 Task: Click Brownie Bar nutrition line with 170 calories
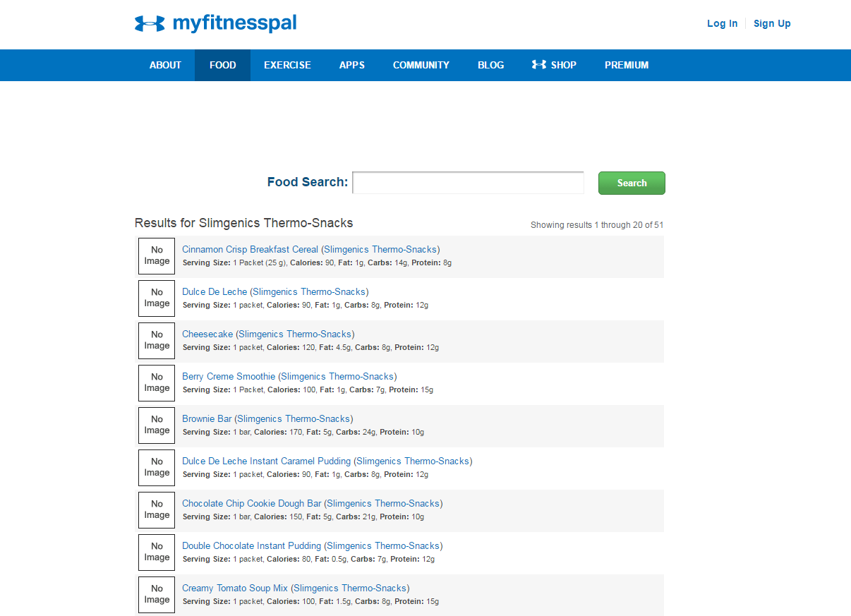pyautogui.click(x=303, y=433)
